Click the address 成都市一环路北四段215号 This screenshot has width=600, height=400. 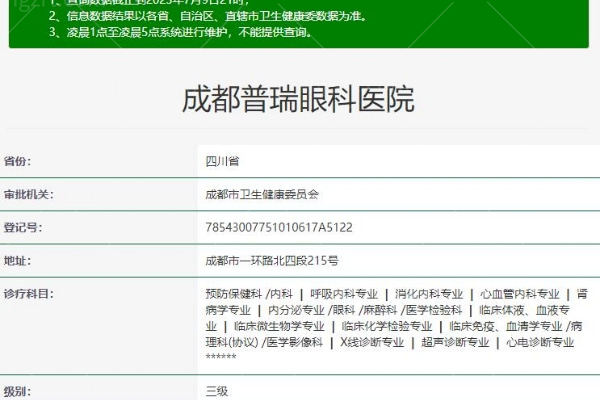pyautogui.click(x=271, y=260)
